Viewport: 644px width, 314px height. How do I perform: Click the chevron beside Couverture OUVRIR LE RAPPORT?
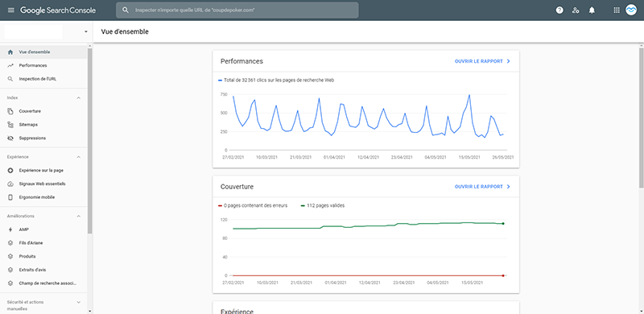point(509,187)
